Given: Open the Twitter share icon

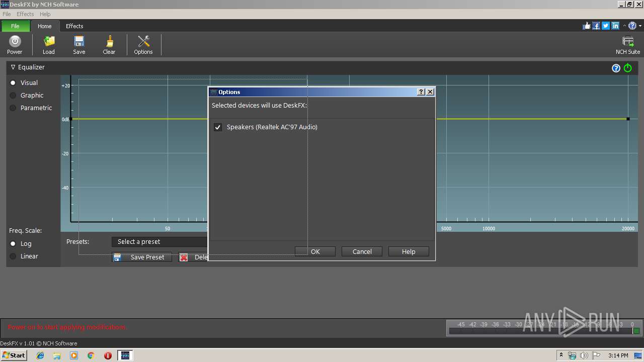Looking at the screenshot, I should [x=606, y=26].
